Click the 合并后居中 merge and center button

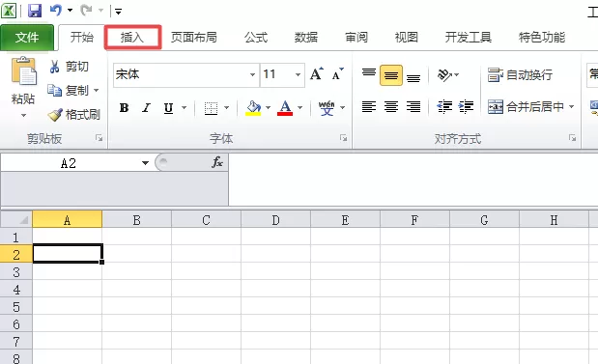pyautogui.click(x=526, y=107)
